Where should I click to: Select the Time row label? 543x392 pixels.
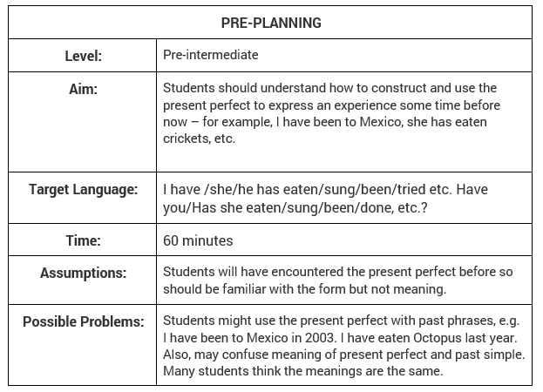pos(84,240)
